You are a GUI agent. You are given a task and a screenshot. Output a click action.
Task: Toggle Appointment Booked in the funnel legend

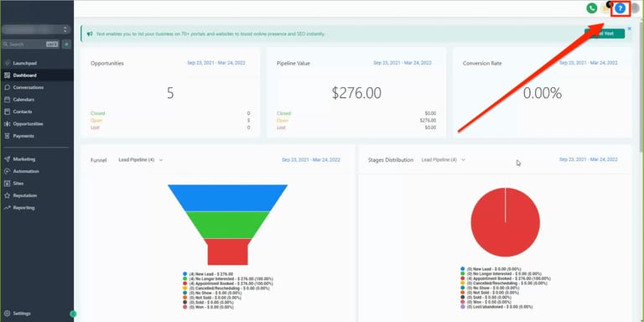[227, 283]
